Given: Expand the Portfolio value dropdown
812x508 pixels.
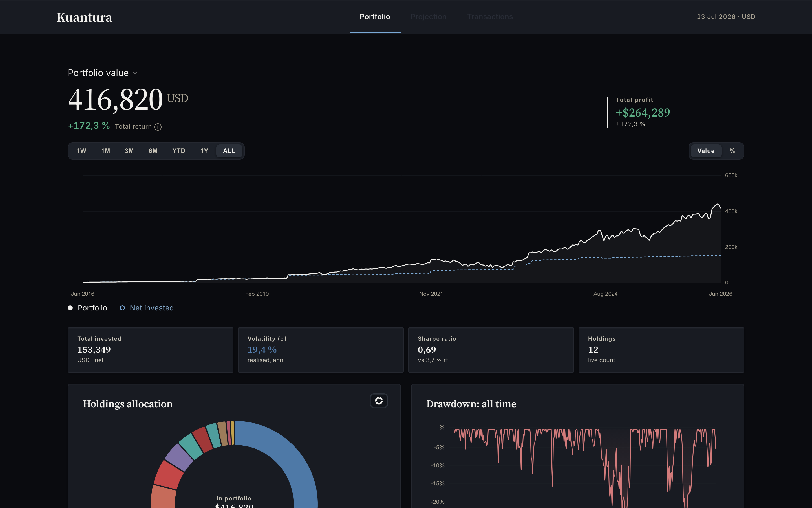Looking at the screenshot, I should tap(103, 73).
